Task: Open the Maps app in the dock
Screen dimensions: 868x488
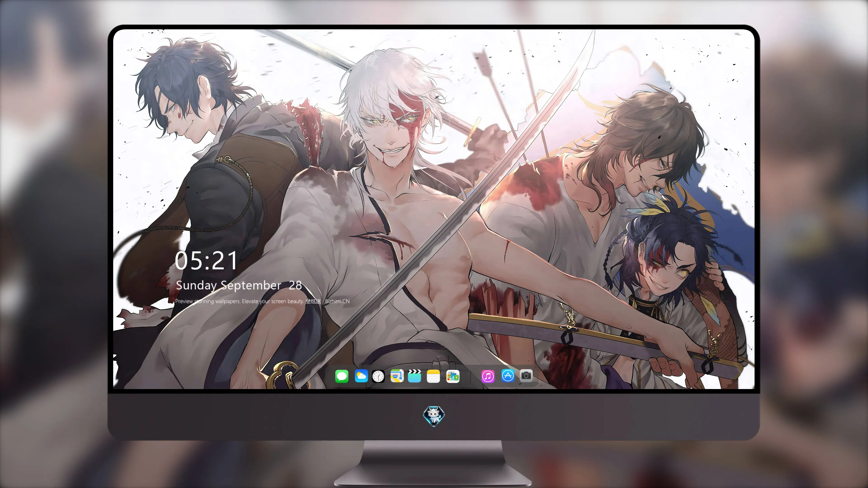Action: point(397,376)
